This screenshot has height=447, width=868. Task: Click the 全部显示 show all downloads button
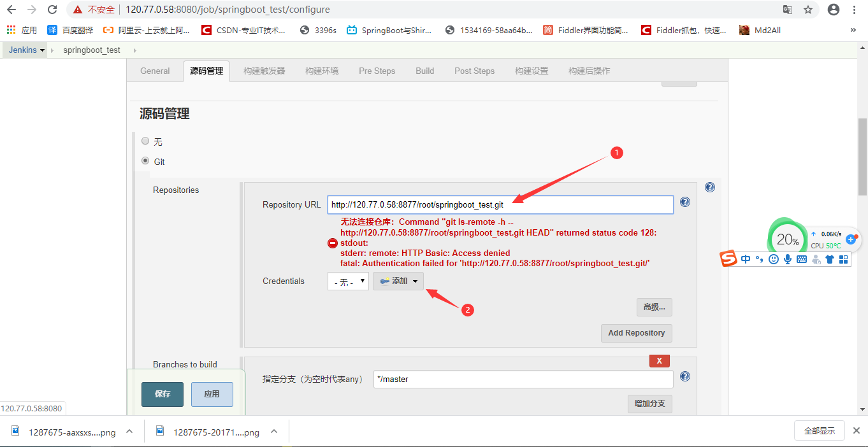point(820,430)
